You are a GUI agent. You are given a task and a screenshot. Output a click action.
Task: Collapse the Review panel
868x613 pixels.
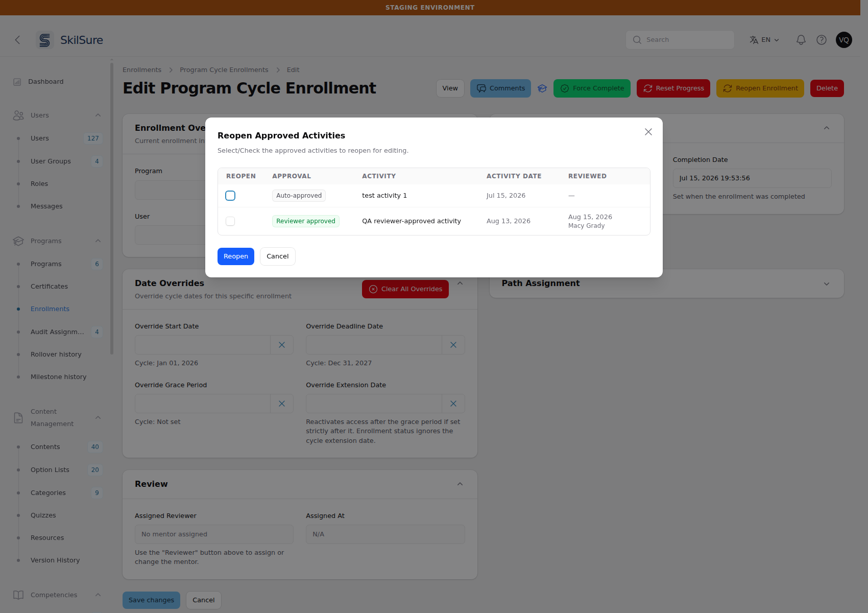click(460, 484)
